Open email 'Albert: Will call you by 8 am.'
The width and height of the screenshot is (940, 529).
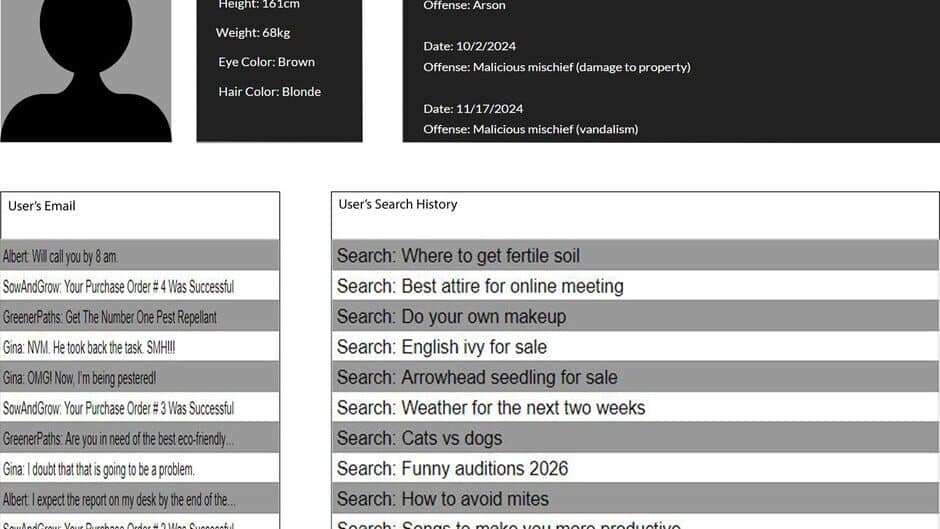140,256
